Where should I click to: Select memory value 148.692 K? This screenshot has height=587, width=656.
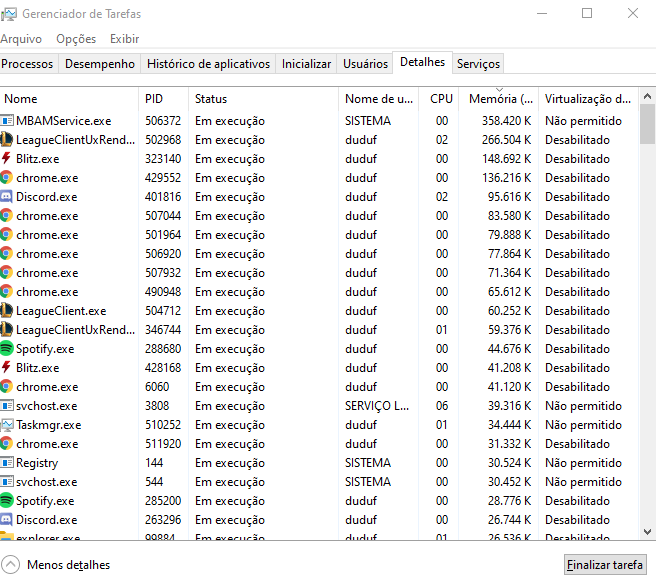click(x=506, y=159)
